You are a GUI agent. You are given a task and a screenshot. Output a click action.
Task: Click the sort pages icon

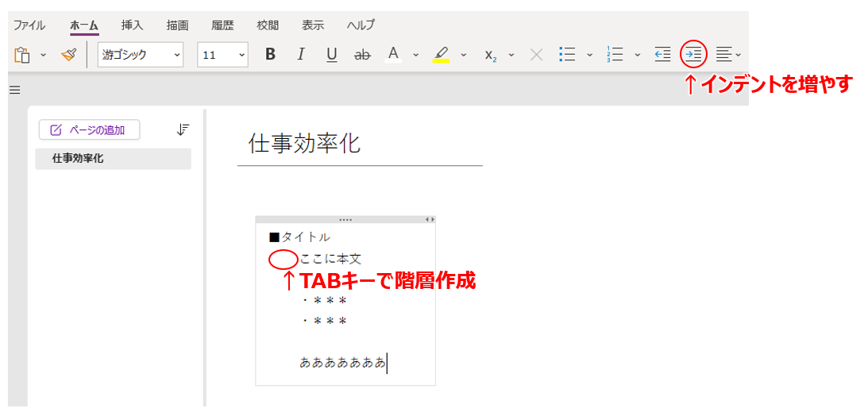pos(183,130)
